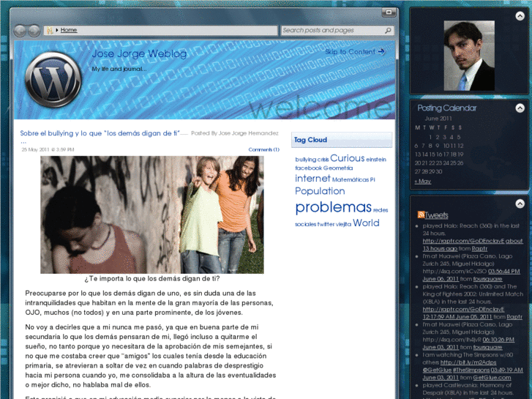This screenshot has height=399, width=532.
Task: Click the Skip to Content arrow icon
Action: pos(381,52)
